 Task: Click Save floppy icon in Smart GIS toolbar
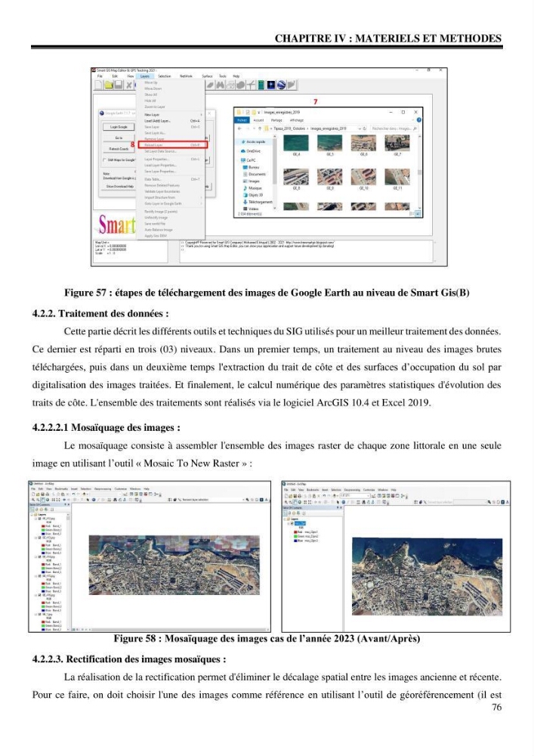(119, 85)
